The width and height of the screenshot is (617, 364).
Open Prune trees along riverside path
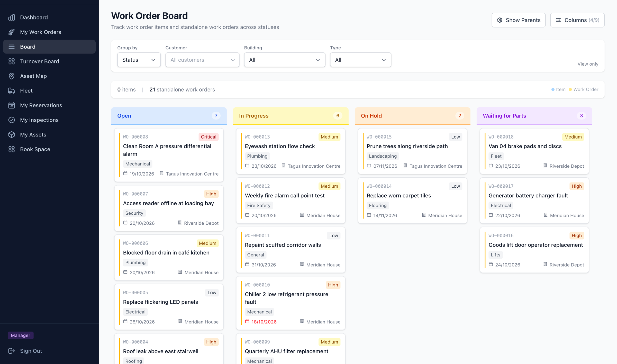(x=412, y=151)
